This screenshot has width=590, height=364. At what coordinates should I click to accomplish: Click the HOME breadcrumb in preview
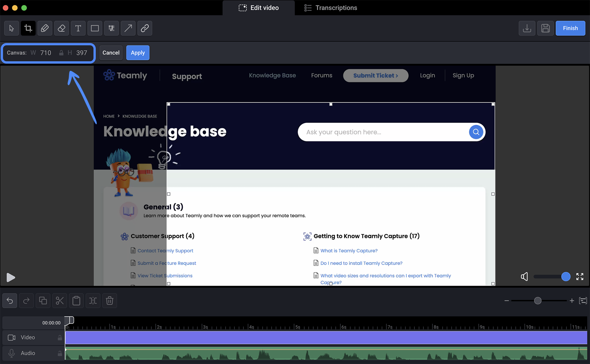[109, 116]
